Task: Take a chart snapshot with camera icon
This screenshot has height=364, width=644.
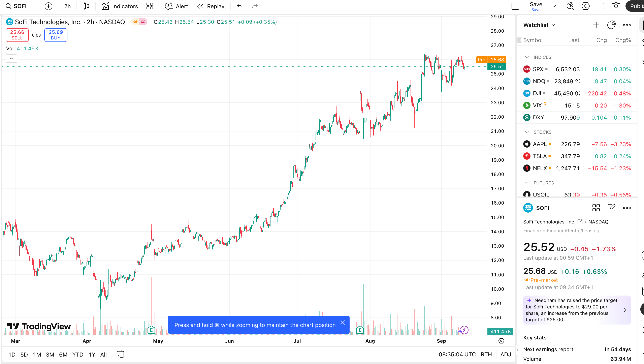Action: (616, 6)
